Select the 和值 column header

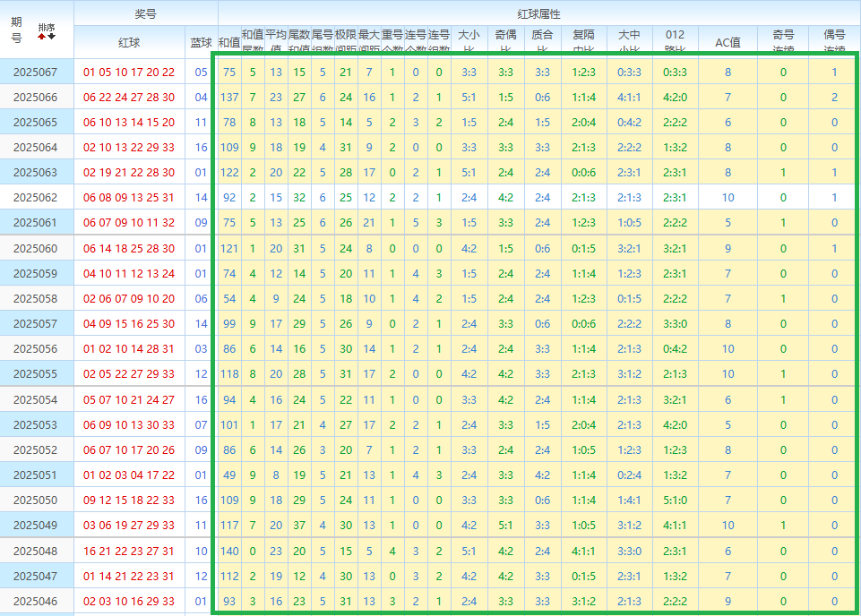(x=229, y=43)
